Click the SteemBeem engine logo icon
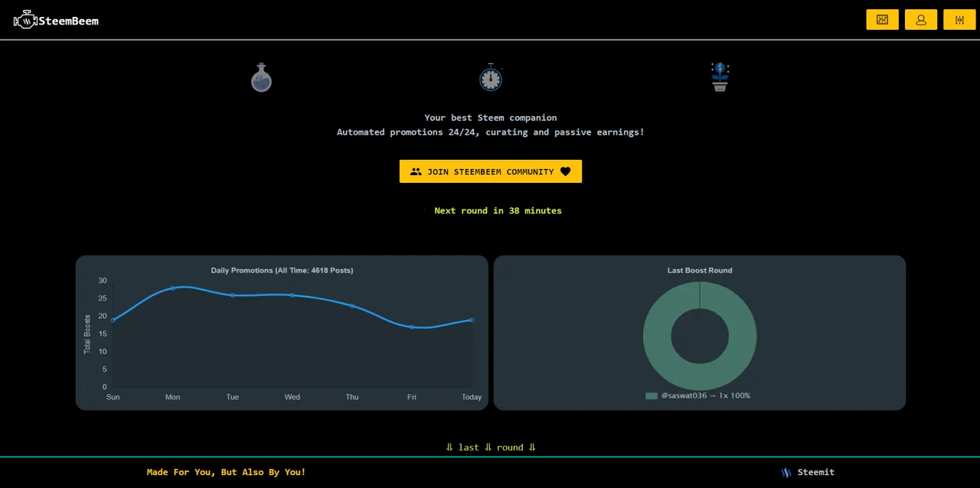This screenshot has width=980, height=488. (25, 20)
